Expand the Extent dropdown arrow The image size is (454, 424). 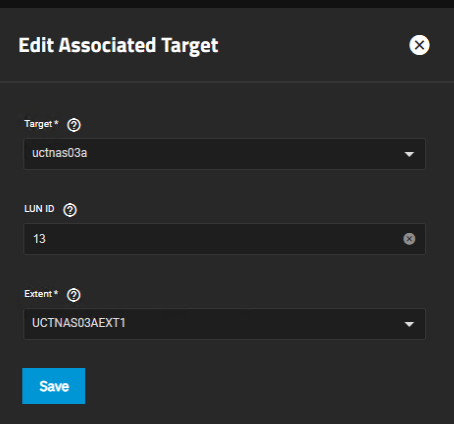(409, 324)
